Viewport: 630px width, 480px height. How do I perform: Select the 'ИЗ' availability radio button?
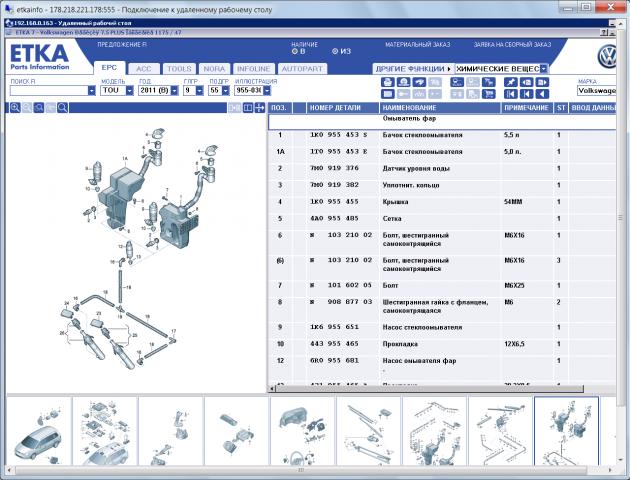(x=335, y=51)
